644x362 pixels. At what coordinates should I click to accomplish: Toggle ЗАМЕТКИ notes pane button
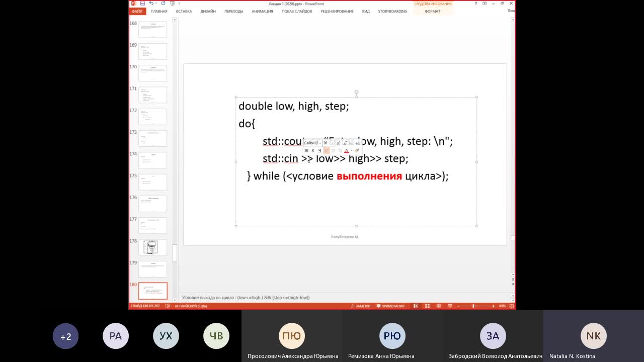pyautogui.click(x=360, y=306)
